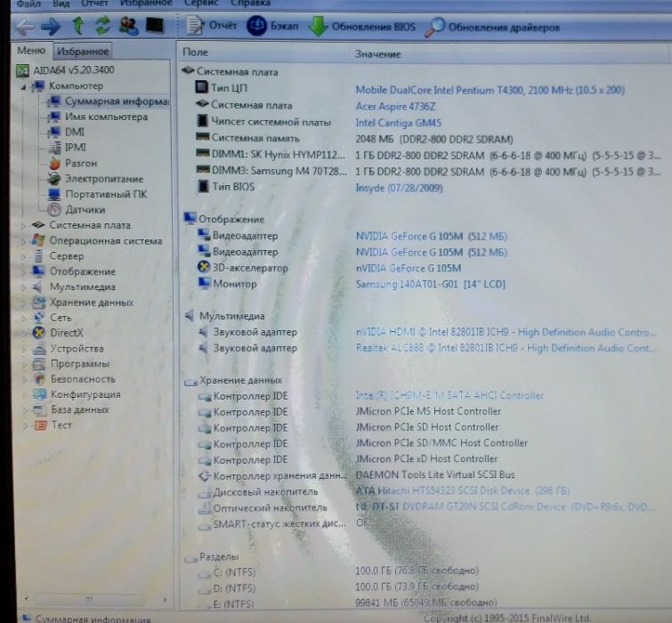Open the Realtek ALC888 audio adapter link
Image resolution: width=672 pixels, height=623 pixels.
point(506,348)
